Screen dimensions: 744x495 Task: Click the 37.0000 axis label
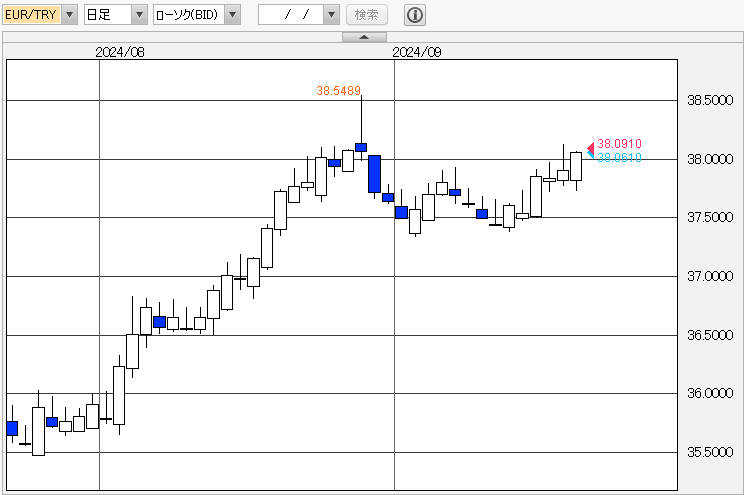click(x=710, y=276)
